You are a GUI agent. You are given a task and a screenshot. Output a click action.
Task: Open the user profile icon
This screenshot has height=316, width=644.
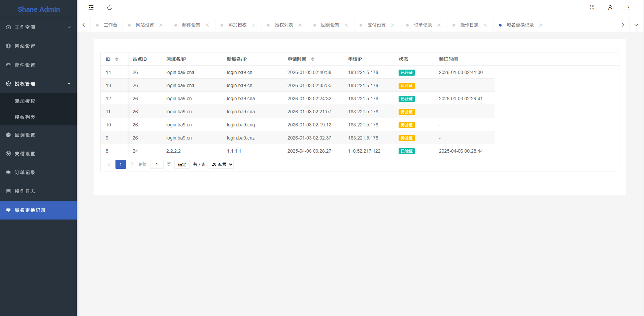click(610, 7)
